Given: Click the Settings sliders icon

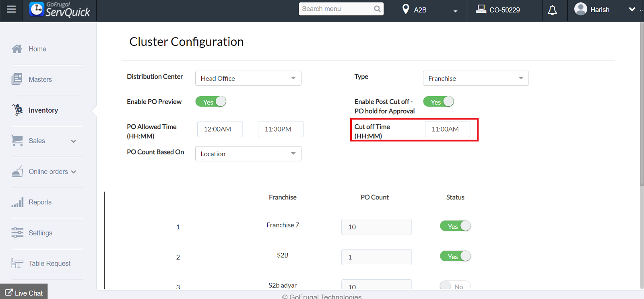Looking at the screenshot, I should [x=17, y=233].
